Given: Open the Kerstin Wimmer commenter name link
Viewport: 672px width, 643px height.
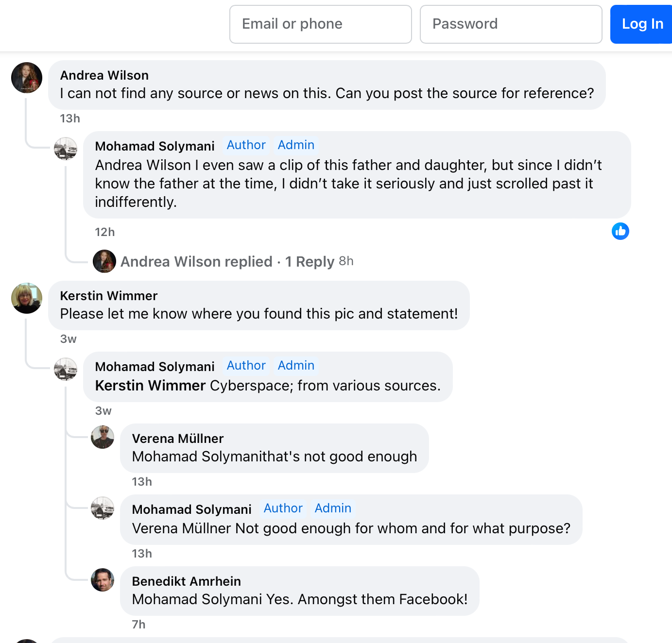Looking at the screenshot, I should pyautogui.click(x=109, y=296).
